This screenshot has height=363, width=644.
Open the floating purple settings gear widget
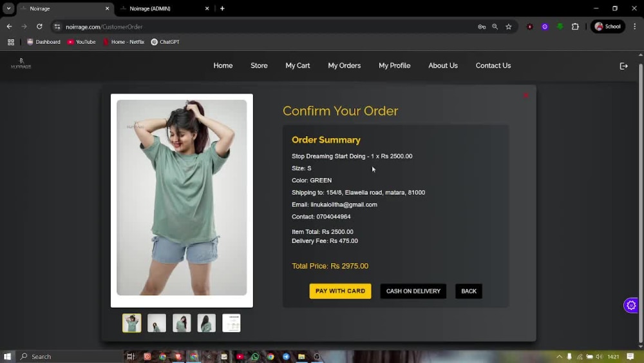click(x=631, y=305)
